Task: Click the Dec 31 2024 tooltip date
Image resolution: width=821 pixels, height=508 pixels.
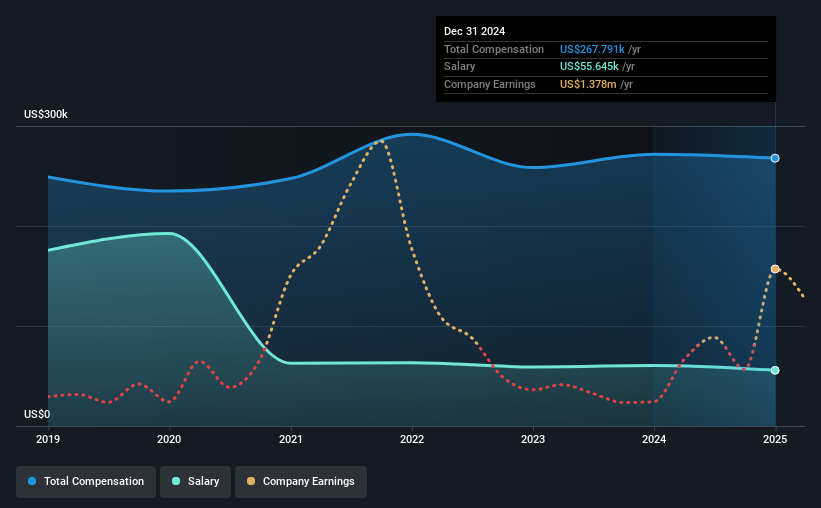Action: [474, 31]
